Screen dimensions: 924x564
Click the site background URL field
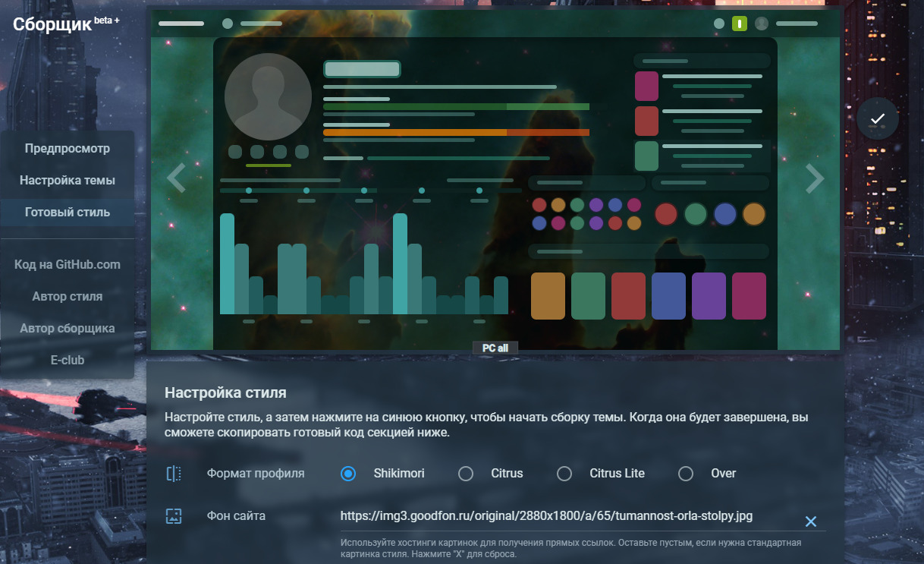[x=569, y=516]
